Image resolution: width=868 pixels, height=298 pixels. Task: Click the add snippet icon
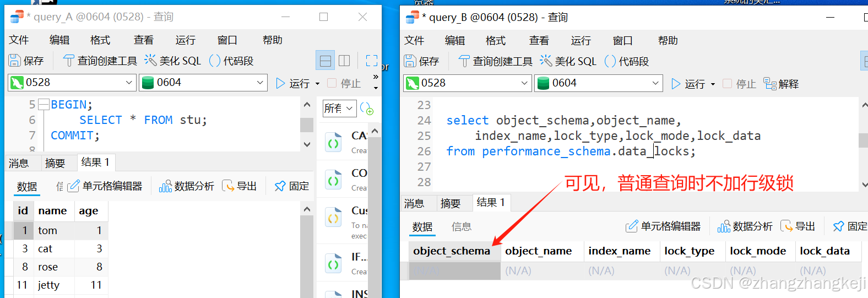[x=367, y=109]
